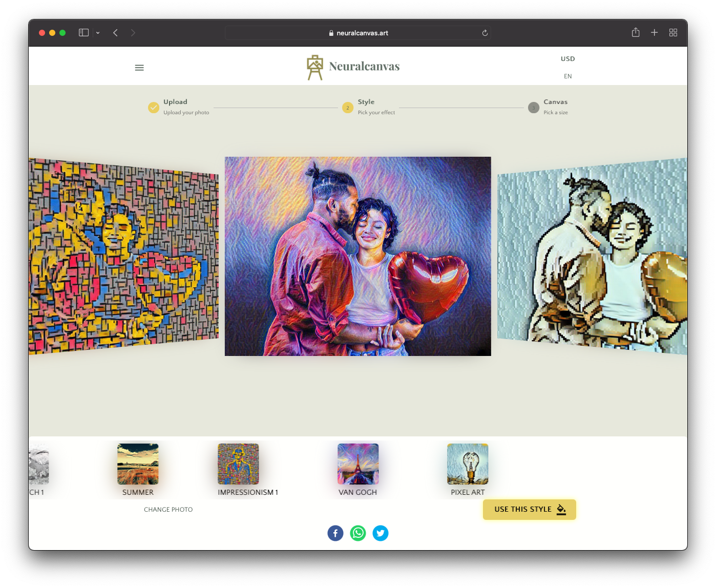
Task: Click the USE THIS STYLE button
Action: point(529,509)
